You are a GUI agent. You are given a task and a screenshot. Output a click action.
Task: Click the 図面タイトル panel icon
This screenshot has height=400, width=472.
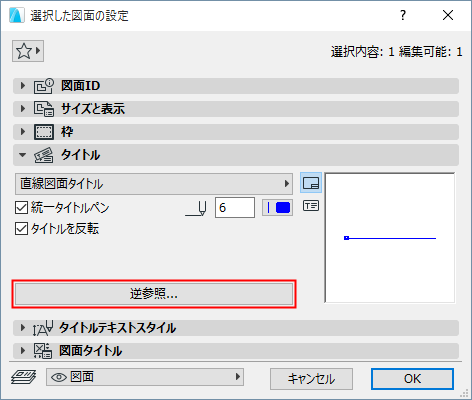coord(43,351)
